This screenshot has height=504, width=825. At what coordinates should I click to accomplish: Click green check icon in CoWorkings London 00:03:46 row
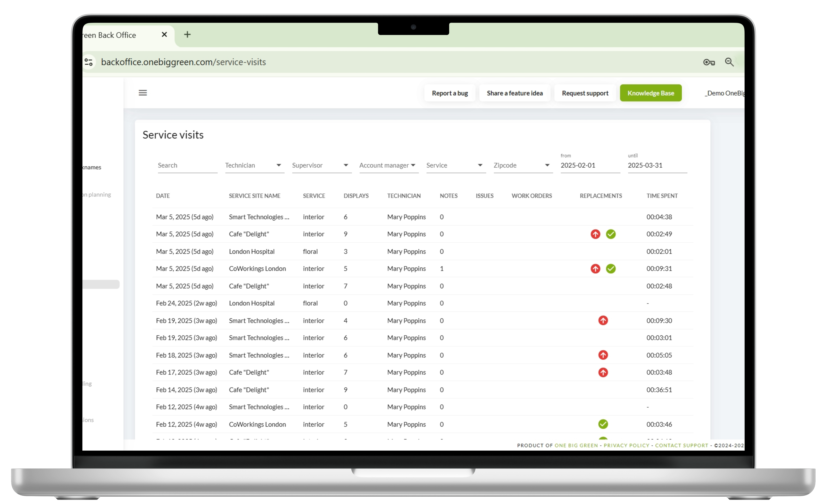click(x=603, y=424)
